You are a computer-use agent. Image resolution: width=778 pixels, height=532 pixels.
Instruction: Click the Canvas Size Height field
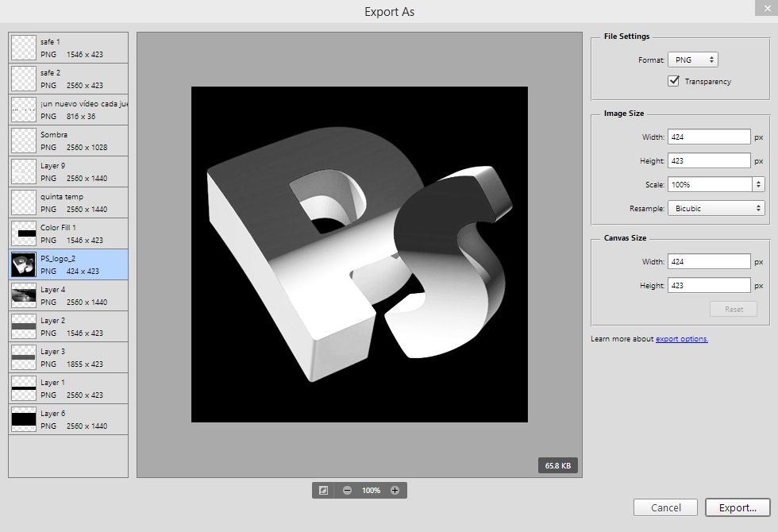tap(709, 285)
